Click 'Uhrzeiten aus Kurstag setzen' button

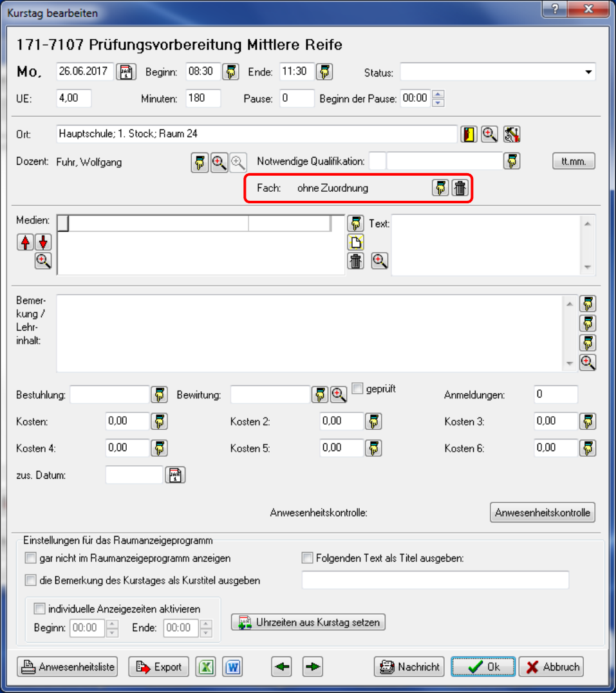[308, 622]
